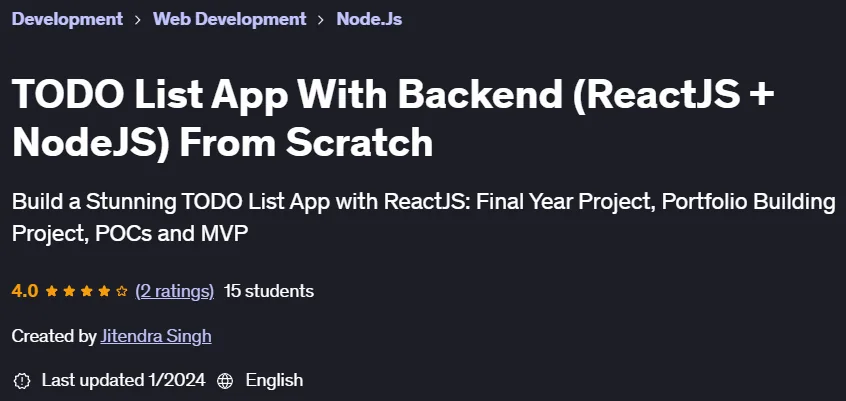This screenshot has width=846, height=401.
Task: Click the first orange rating star
Action: click(51, 291)
